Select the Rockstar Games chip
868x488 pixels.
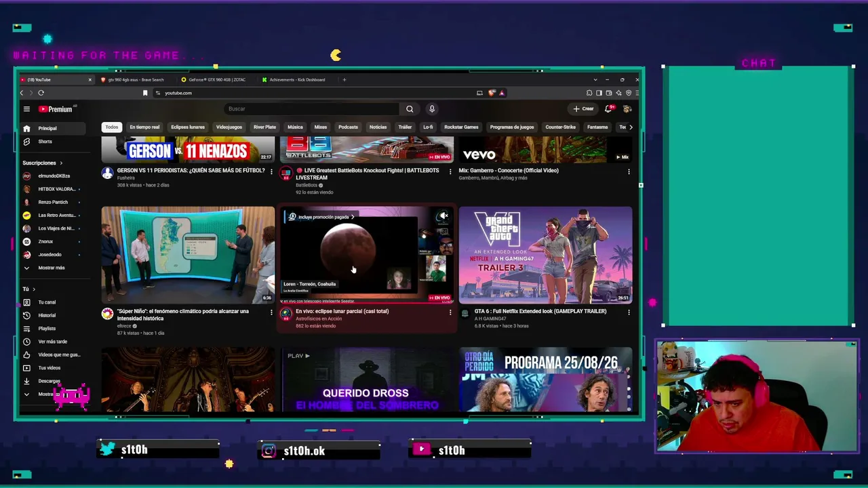coord(461,127)
